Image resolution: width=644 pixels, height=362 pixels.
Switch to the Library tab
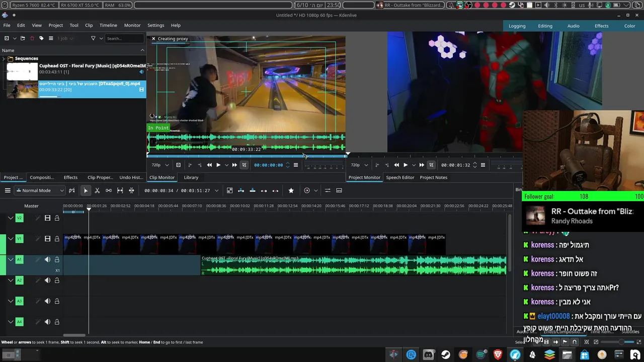(191, 177)
